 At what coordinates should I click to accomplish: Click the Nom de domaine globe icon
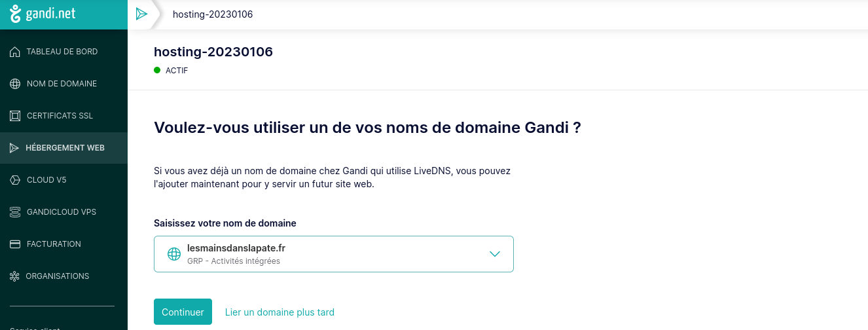(15, 84)
